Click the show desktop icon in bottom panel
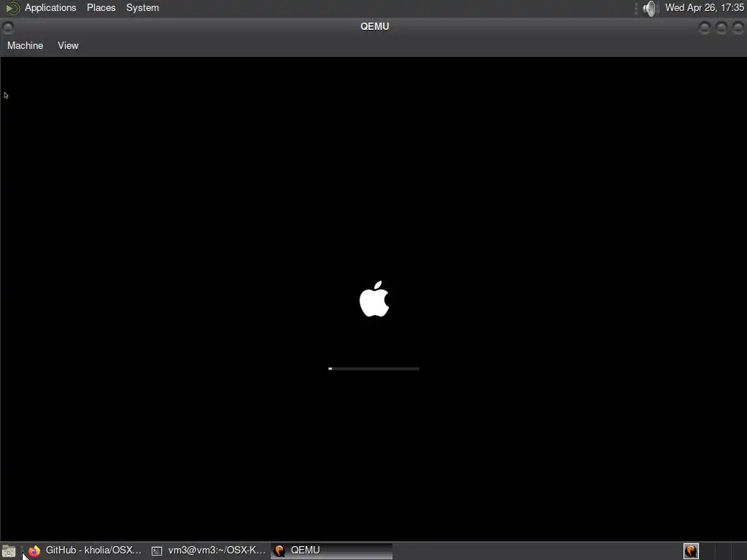The image size is (747, 560). [x=9, y=551]
